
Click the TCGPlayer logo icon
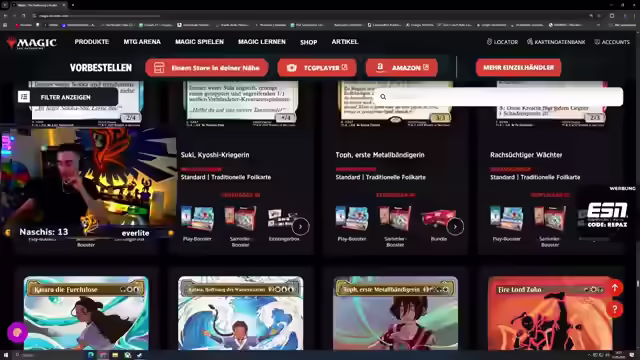[x=291, y=68]
